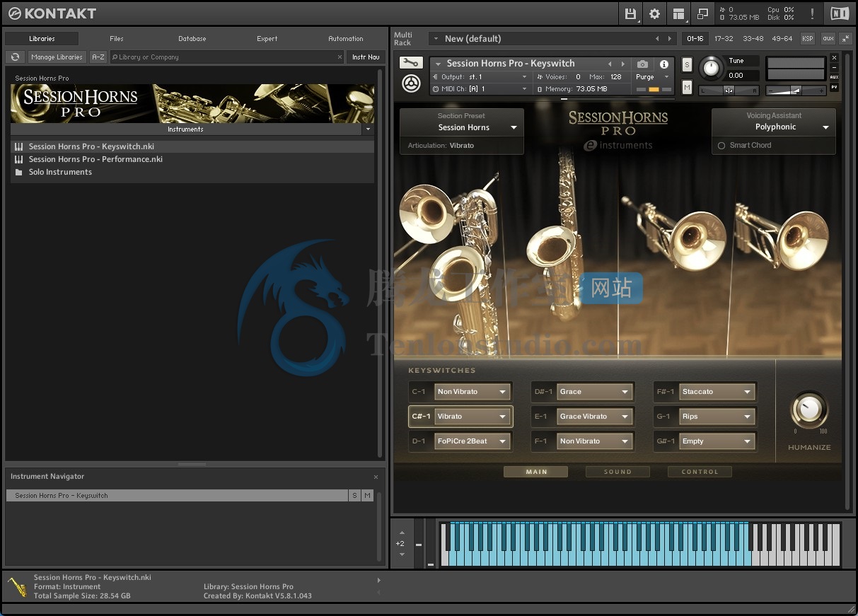Click the Manage Libraries button
The width and height of the screenshot is (858, 616).
[57, 57]
